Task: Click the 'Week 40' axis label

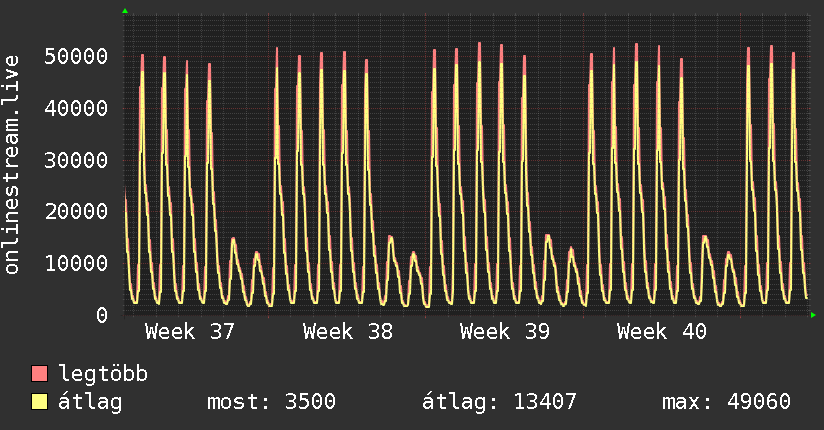Action: (662, 332)
